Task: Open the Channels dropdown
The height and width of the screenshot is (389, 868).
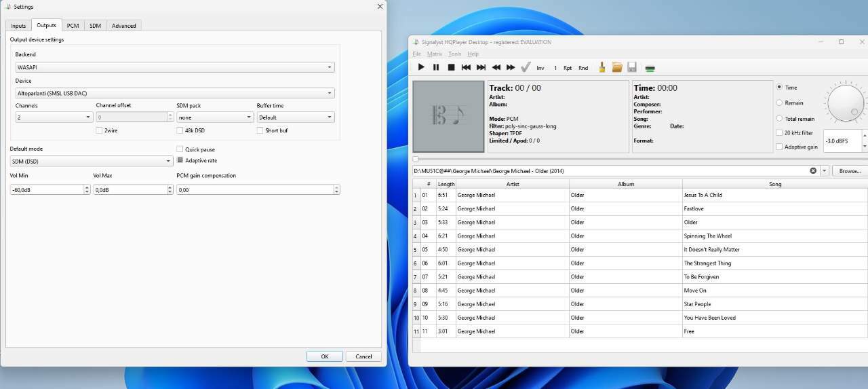Action: tap(54, 117)
